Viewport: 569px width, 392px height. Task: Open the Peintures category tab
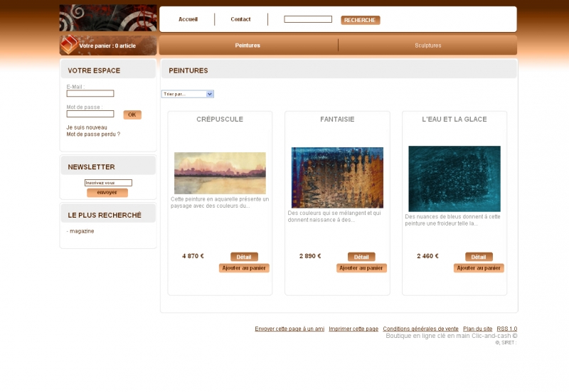tap(248, 46)
